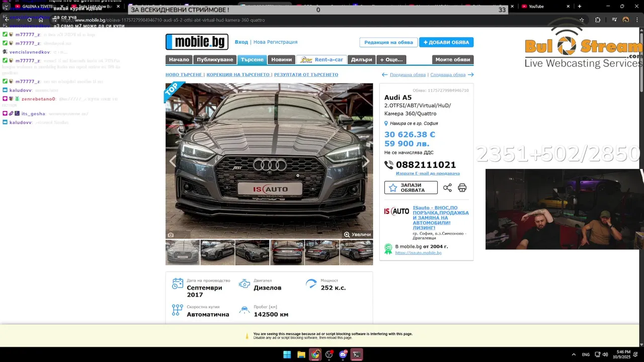Open the + Още... menu
This screenshot has height=362, width=644.
391,59
